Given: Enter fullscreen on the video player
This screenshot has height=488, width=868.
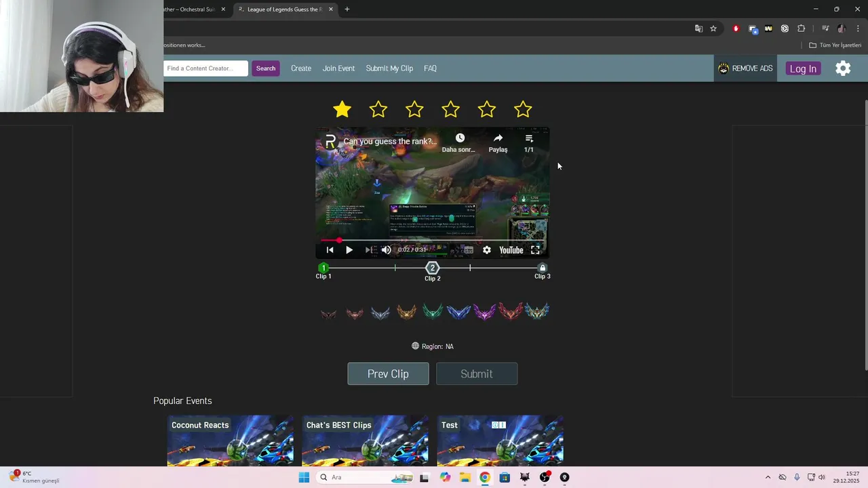Looking at the screenshot, I should (x=535, y=250).
